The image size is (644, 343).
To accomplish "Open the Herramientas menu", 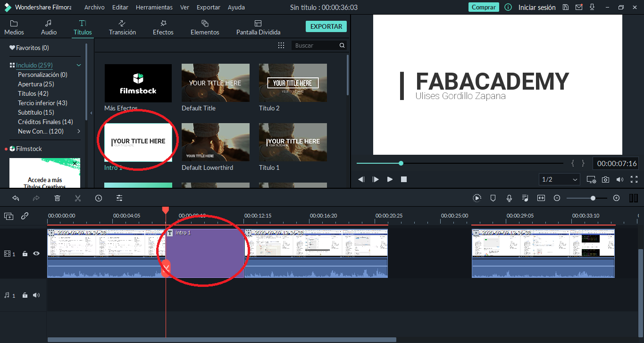I will click(154, 8).
